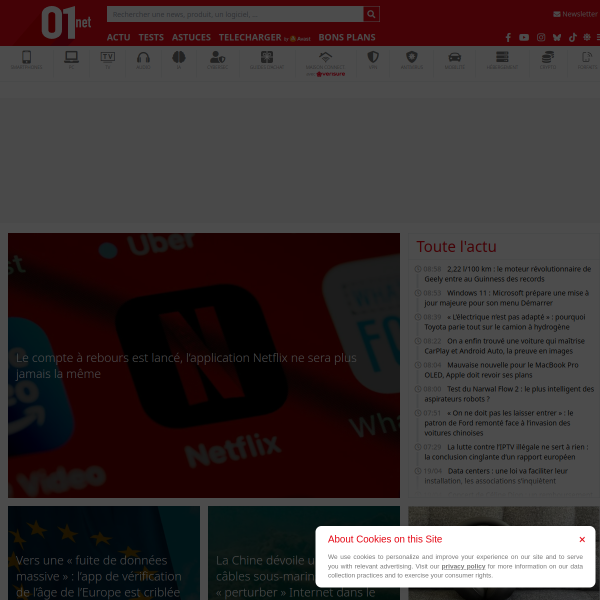Open the China submarine cables article
The width and height of the screenshot is (600, 600).
pyautogui.click(x=304, y=553)
